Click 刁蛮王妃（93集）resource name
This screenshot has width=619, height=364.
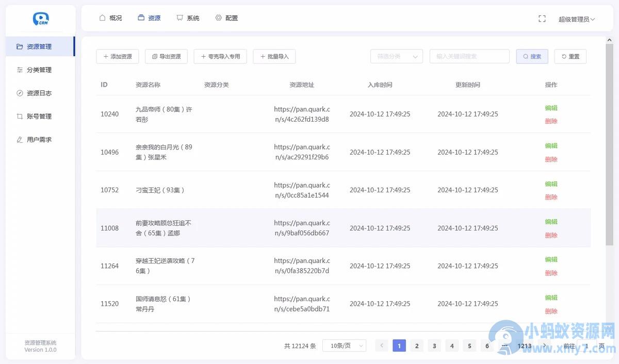pos(160,190)
